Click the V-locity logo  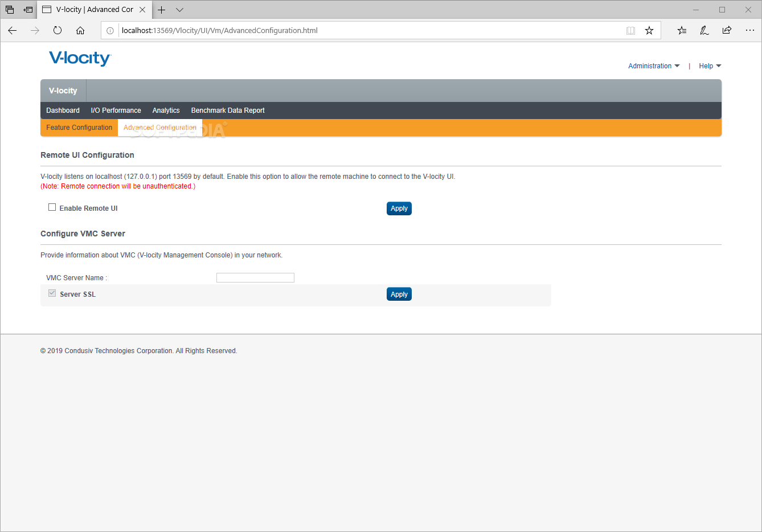click(x=80, y=58)
